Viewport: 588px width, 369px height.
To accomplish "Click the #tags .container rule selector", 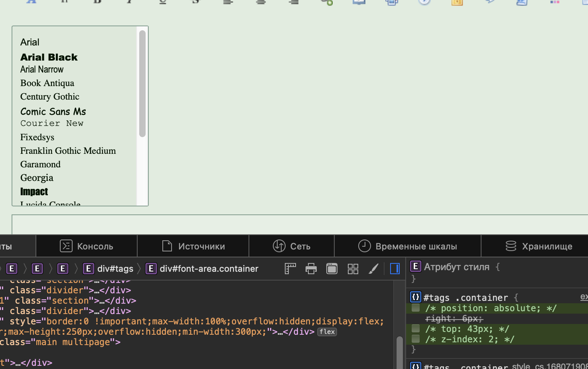I will [466, 298].
